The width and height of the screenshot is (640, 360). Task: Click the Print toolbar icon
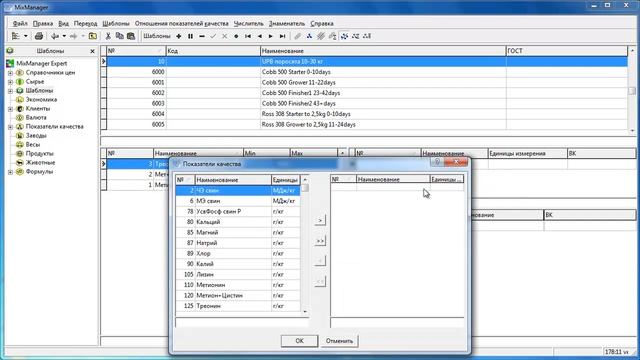(39, 36)
